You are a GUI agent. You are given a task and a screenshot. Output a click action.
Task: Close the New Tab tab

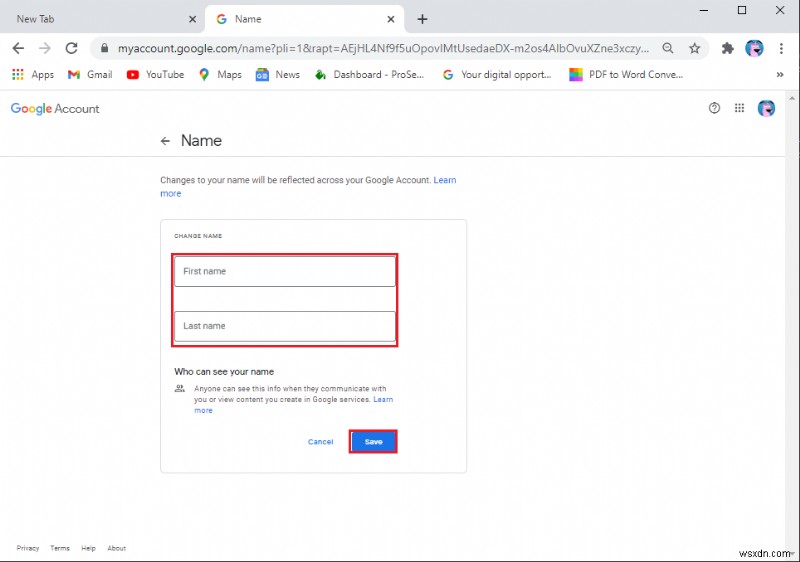click(x=192, y=19)
